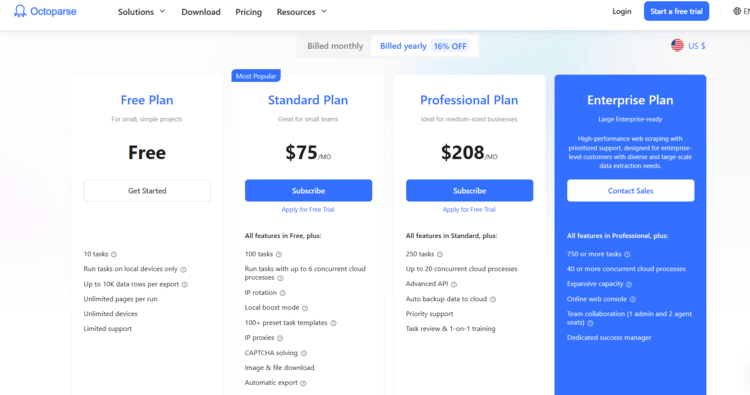Screen dimensions: 750x395
Task: Click 'Task review & 1-on-1 training' text
Action: coord(451,329)
